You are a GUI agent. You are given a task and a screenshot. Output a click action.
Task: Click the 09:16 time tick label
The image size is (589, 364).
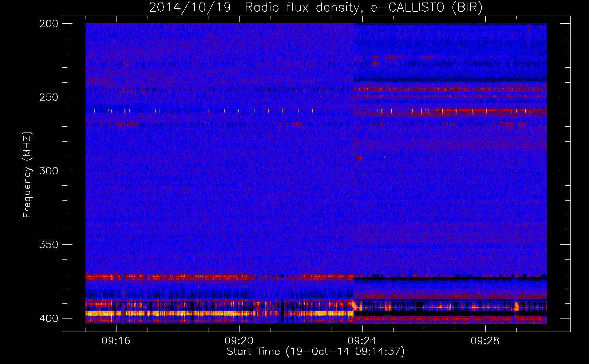pyautogui.click(x=116, y=341)
